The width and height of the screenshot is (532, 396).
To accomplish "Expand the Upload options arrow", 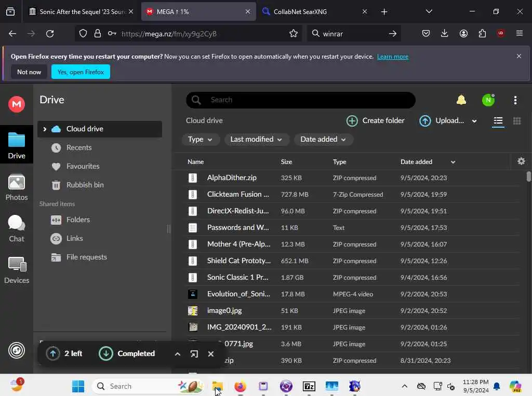I will click(474, 121).
